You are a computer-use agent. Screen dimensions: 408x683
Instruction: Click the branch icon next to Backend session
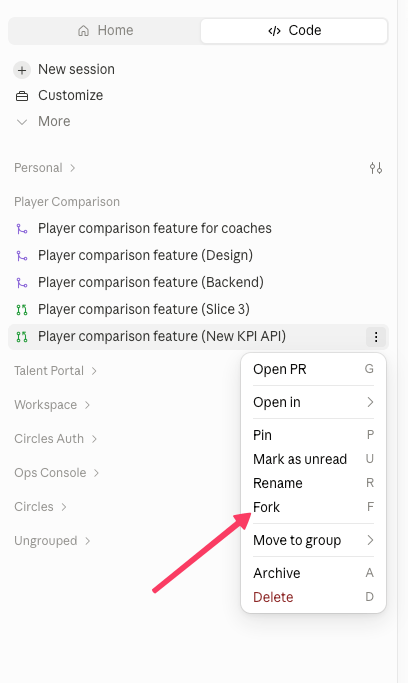click(x=22, y=283)
